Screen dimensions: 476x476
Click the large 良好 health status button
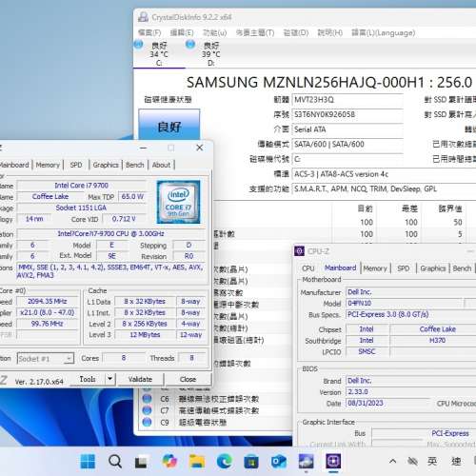(x=169, y=125)
